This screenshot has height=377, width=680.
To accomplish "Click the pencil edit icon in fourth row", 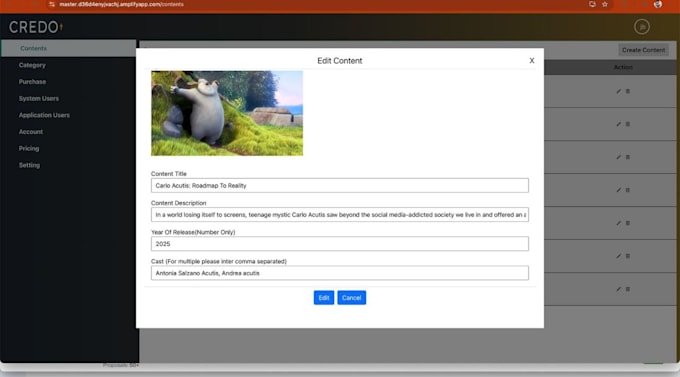I will click(x=619, y=190).
